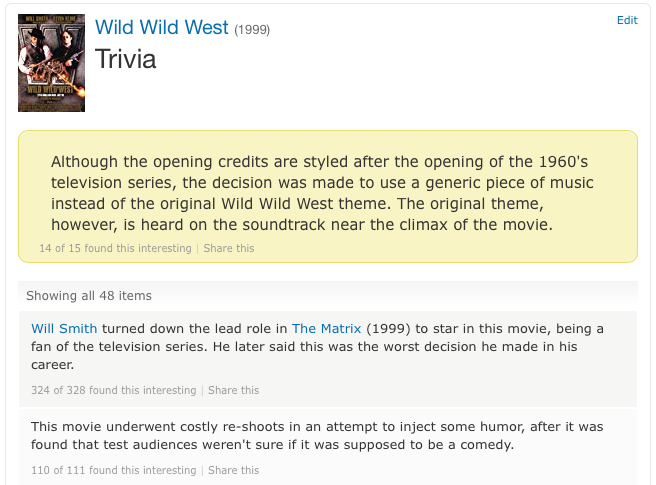The image size is (656, 485).
Task: Share the costly re-shoots trivia item
Action: click(x=233, y=470)
